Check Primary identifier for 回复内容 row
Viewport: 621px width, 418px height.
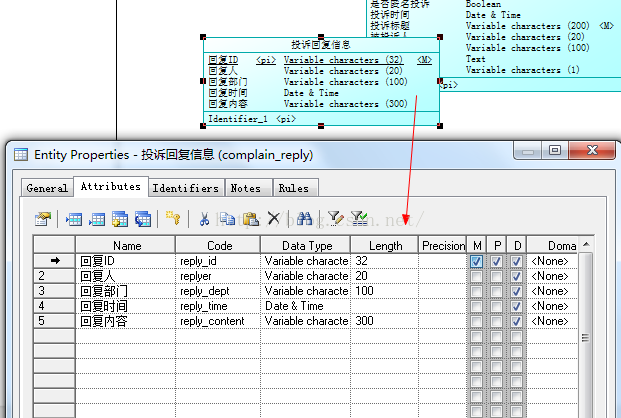496,321
